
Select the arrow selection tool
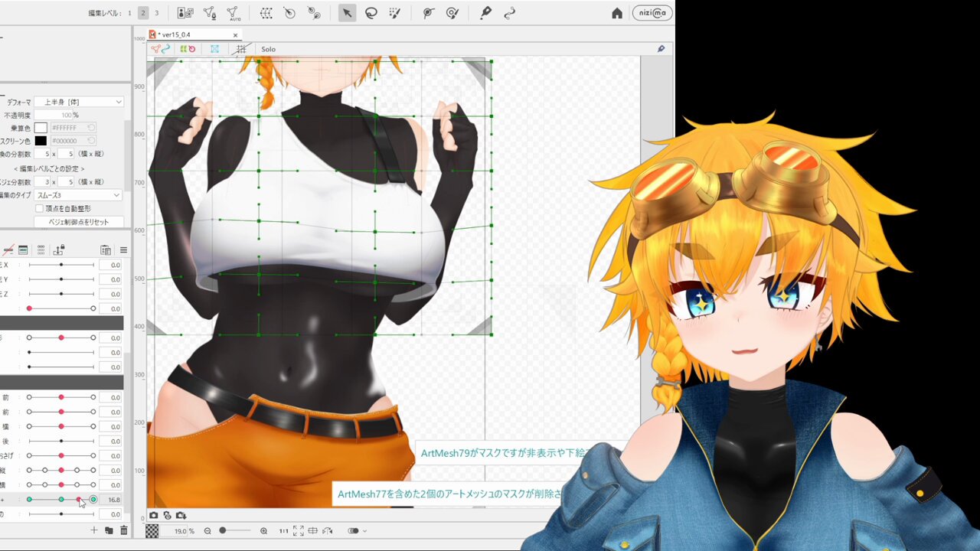click(347, 13)
